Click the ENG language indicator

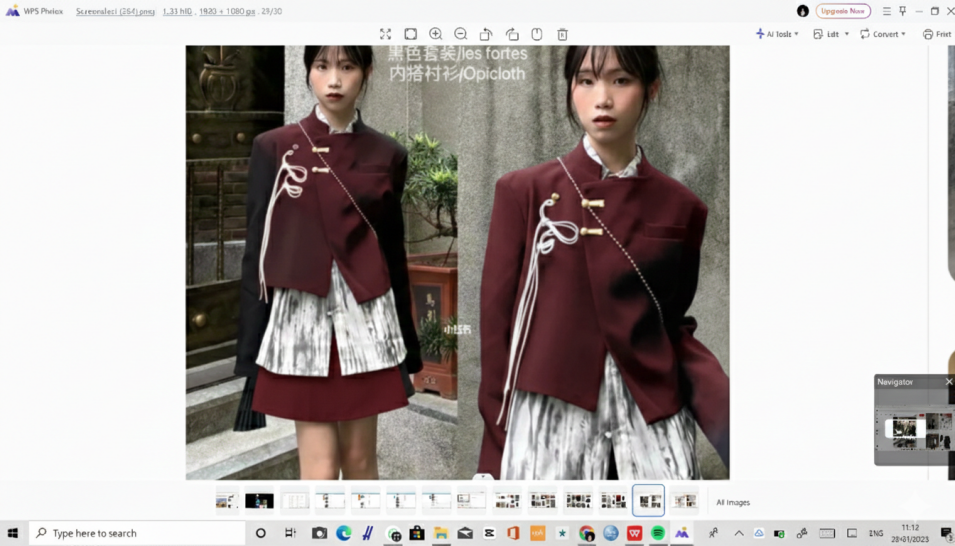(x=876, y=533)
